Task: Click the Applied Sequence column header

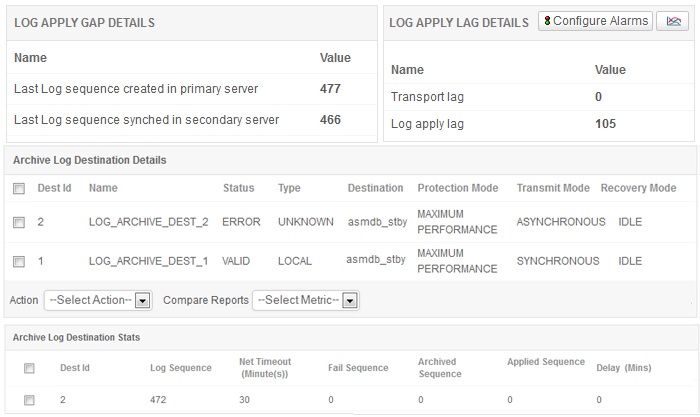Action: pos(546,362)
